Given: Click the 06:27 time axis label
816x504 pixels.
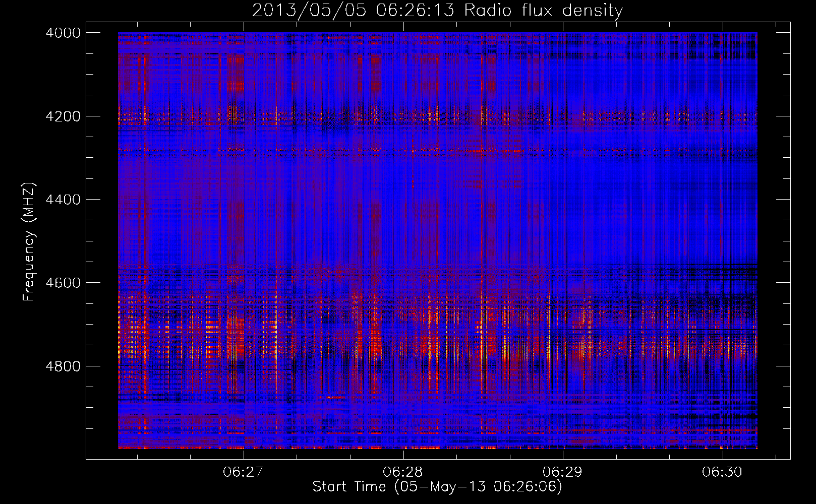Looking at the screenshot, I should click(x=243, y=472).
